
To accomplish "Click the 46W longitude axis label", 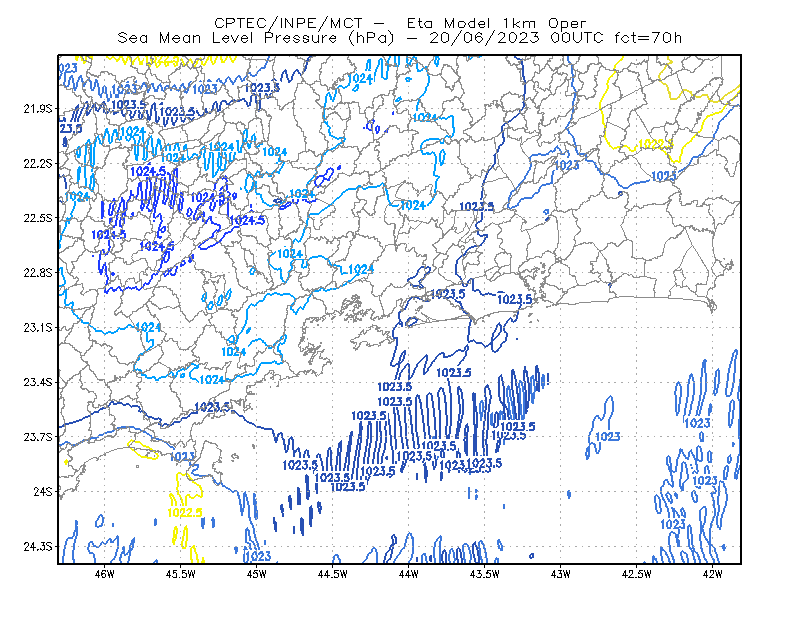I will click(104, 574).
